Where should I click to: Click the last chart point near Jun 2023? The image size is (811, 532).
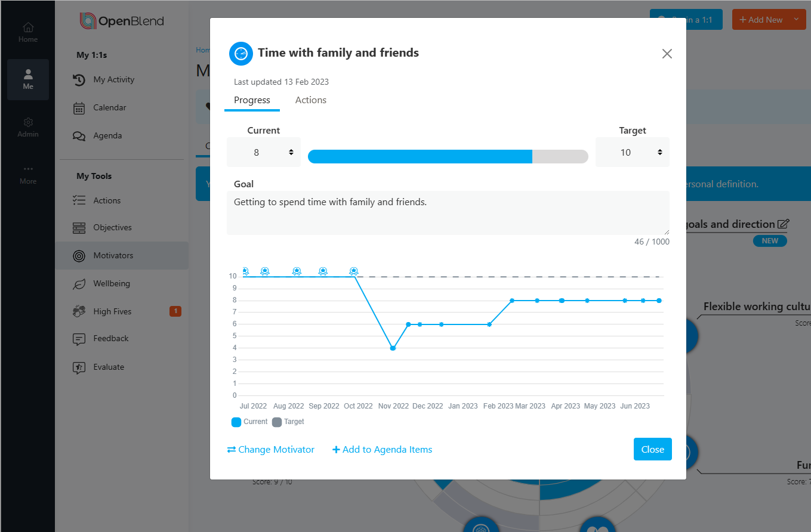point(659,301)
